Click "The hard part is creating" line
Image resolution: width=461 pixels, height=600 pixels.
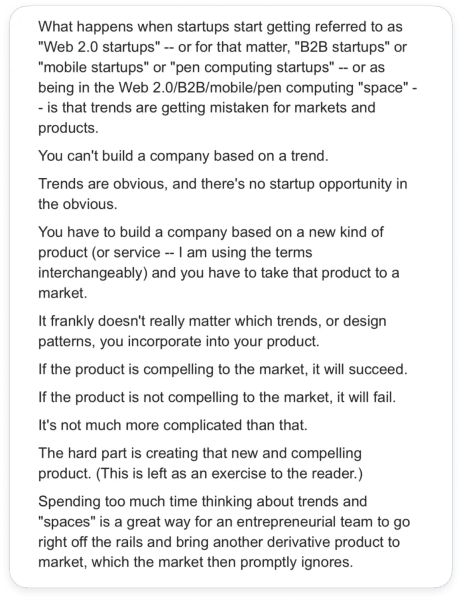click(200, 453)
